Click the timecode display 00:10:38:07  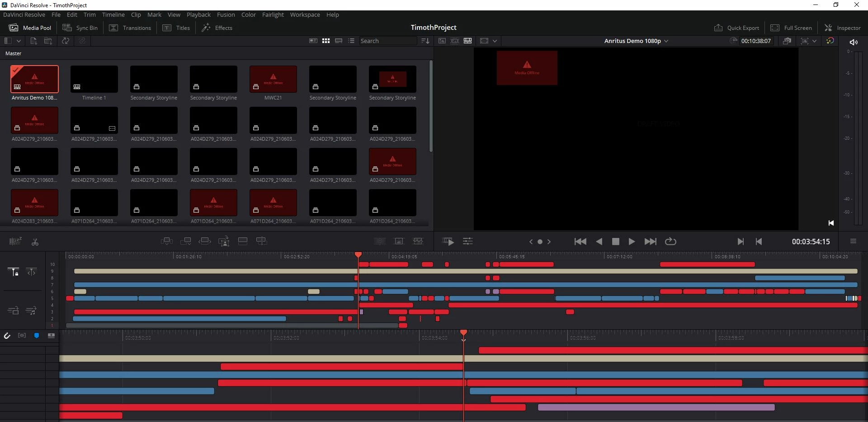point(756,41)
